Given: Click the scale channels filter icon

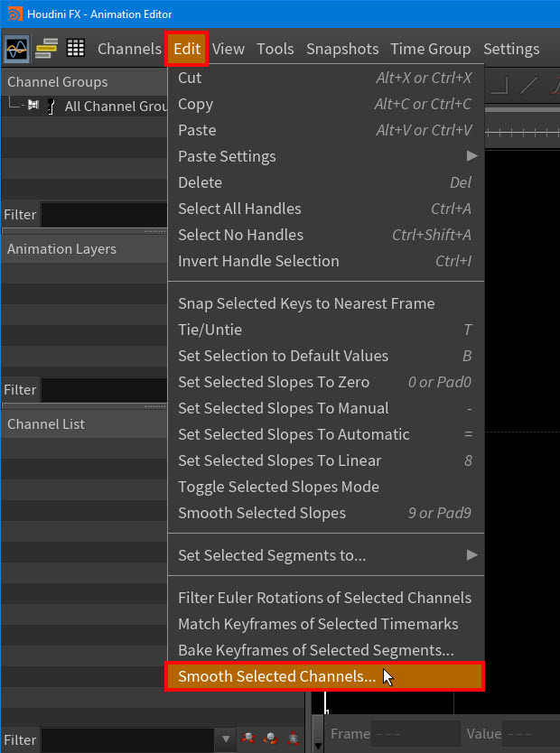Looking at the screenshot, I should pyautogui.click(x=293, y=739).
